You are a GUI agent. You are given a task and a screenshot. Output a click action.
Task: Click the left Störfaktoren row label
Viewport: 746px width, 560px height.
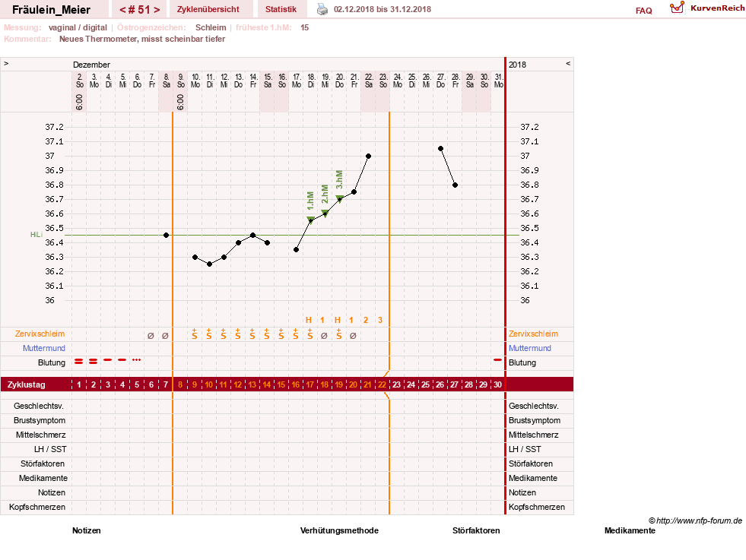coord(43,464)
